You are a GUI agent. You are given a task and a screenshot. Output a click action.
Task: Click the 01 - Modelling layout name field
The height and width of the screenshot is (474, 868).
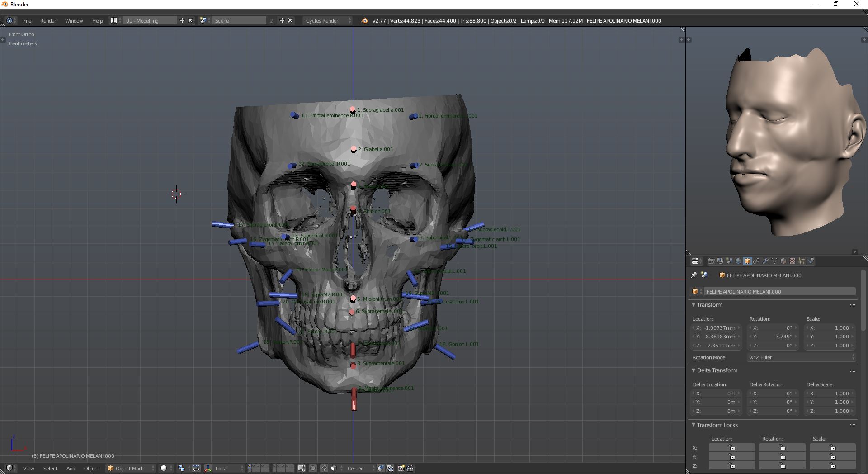click(x=151, y=21)
